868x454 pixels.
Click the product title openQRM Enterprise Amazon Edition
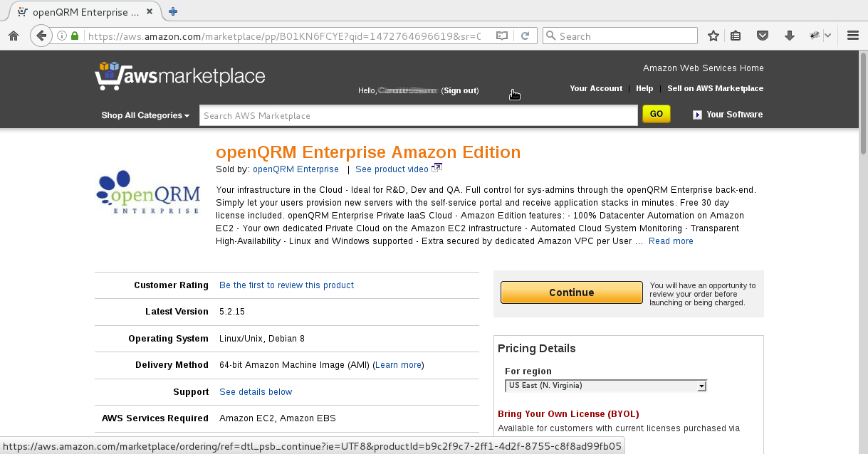(368, 152)
